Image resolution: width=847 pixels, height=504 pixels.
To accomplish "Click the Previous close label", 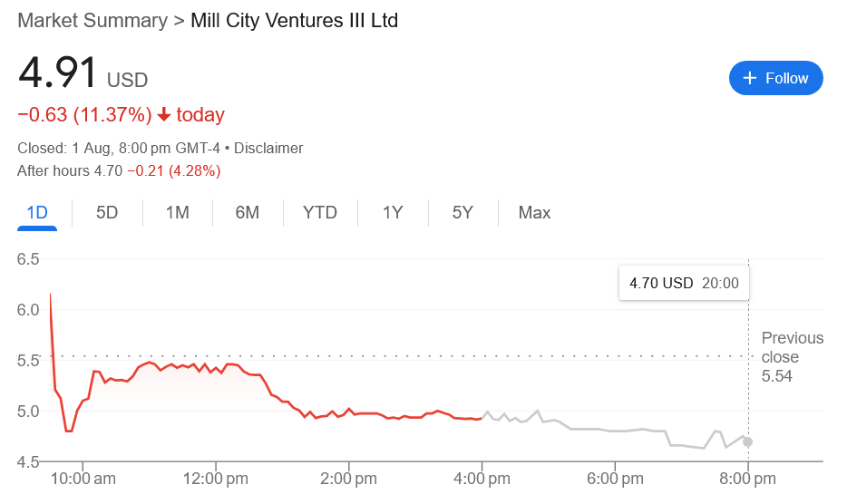I will tap(792, 347).
